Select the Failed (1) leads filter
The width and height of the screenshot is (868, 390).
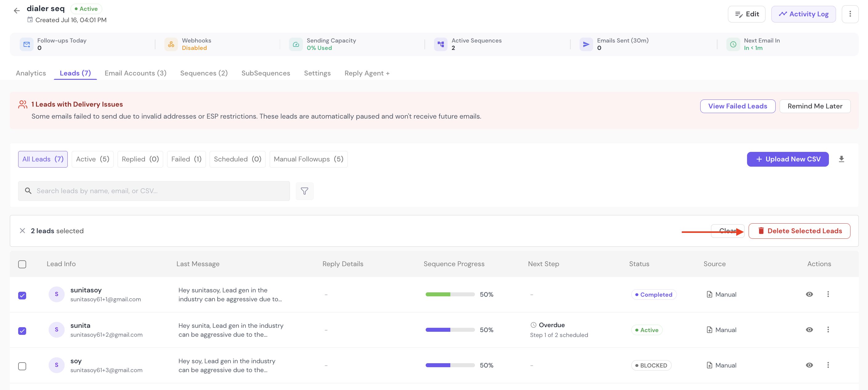186,159
